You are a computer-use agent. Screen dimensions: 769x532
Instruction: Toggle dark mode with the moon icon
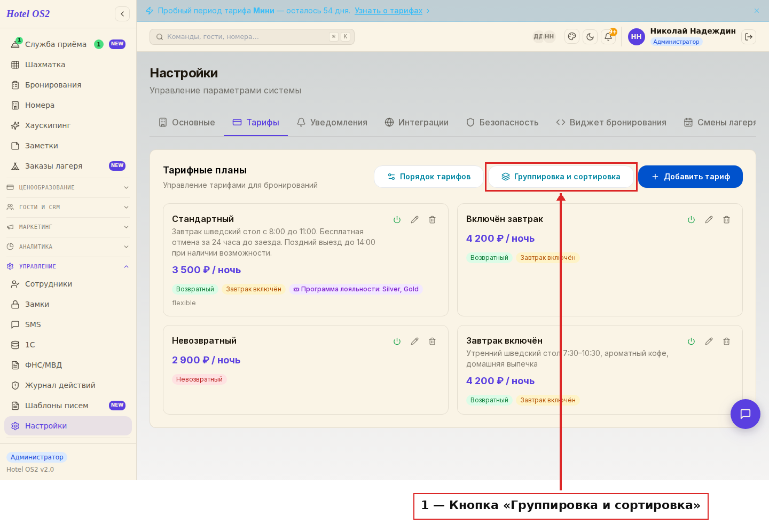pos(590,37)
